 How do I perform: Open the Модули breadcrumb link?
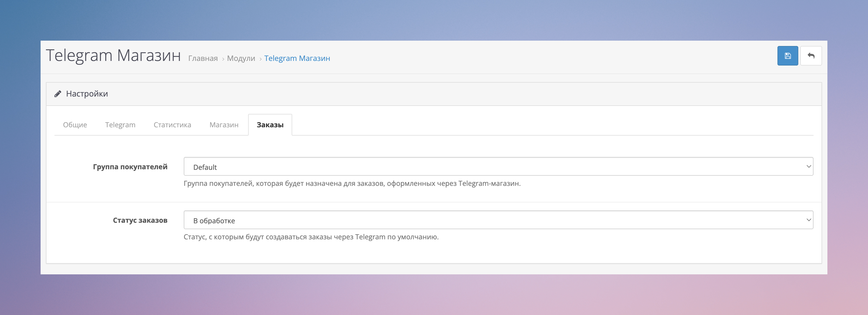click(241, 58)
